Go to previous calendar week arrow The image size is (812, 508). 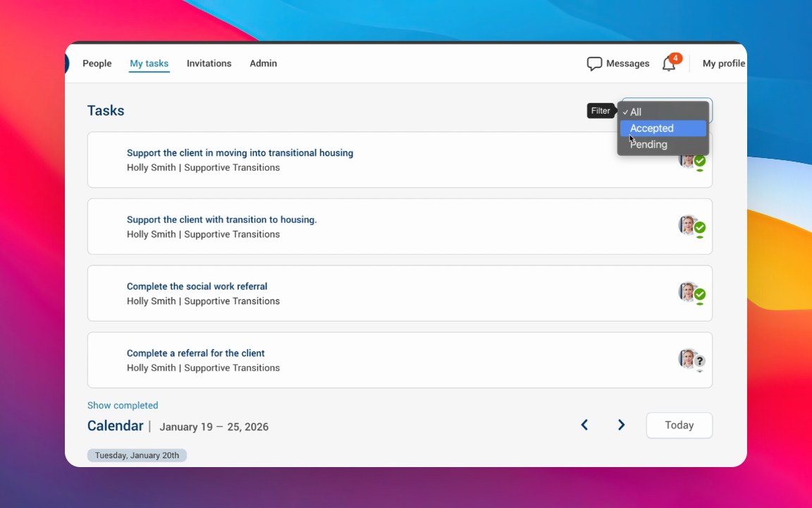pyautogui.click(x=584, y=425)
